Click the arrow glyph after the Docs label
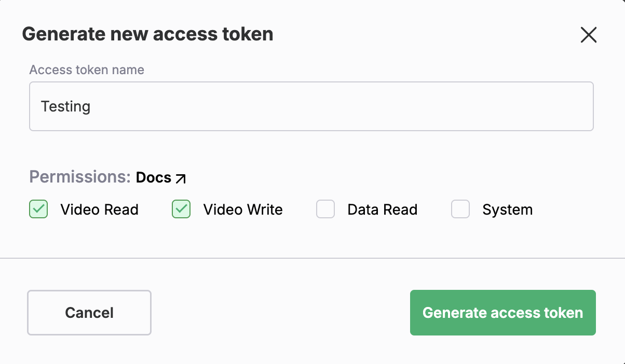 [x=181, y=178]
